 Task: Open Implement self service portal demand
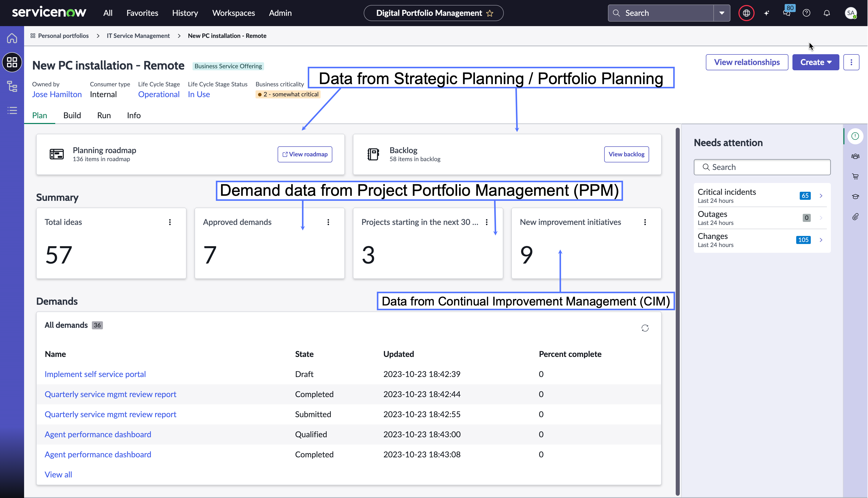[95, 374]
